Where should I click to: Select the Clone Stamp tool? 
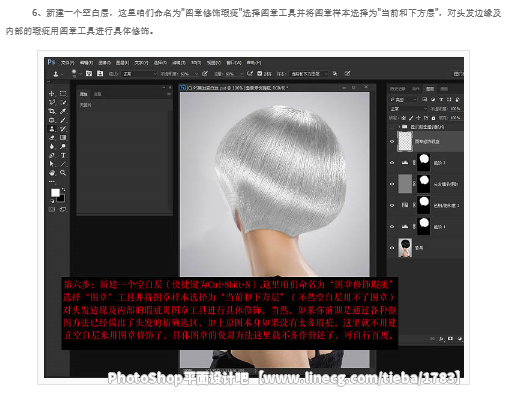point(52,129)
